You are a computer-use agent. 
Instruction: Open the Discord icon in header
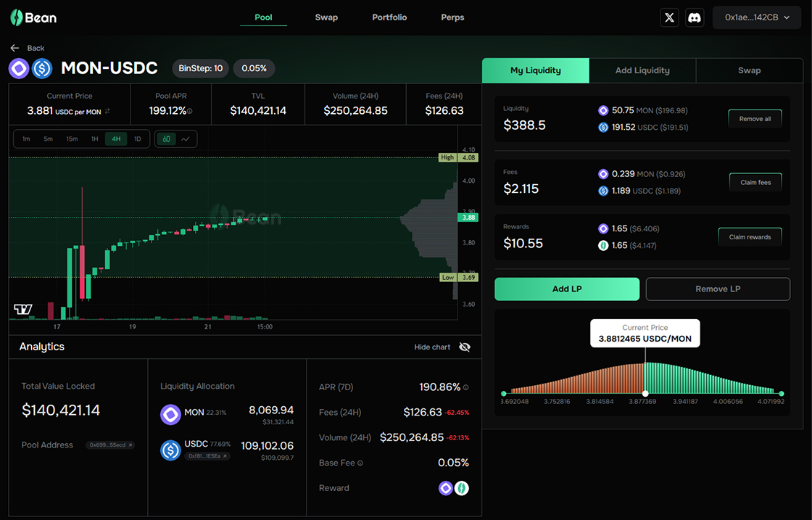[694, 17]
